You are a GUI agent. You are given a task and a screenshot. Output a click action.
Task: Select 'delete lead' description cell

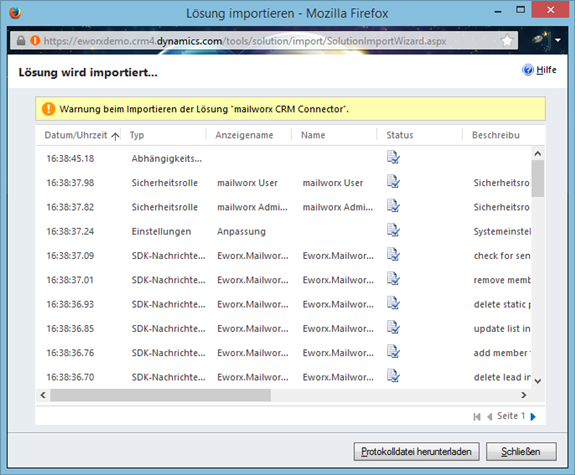pos(502,377)
